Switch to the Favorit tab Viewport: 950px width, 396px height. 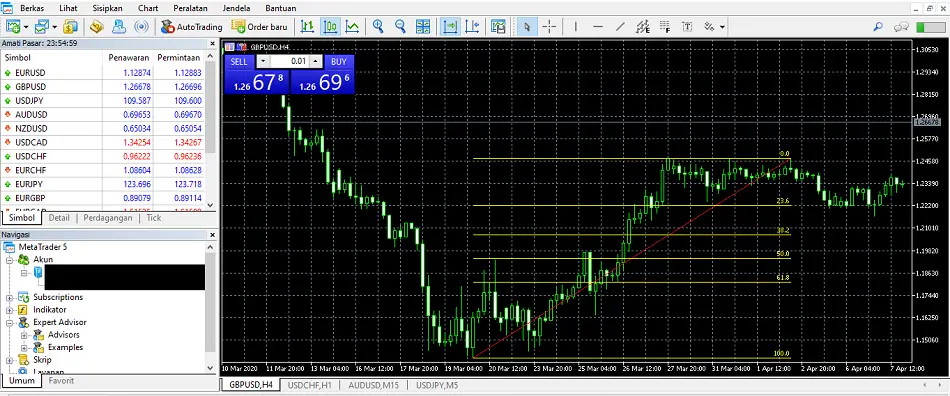[61, 381]
